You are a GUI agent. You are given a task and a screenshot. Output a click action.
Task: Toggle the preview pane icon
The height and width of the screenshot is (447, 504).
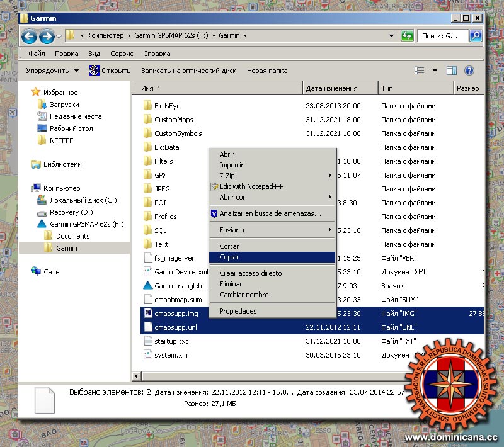pos(451,71)
